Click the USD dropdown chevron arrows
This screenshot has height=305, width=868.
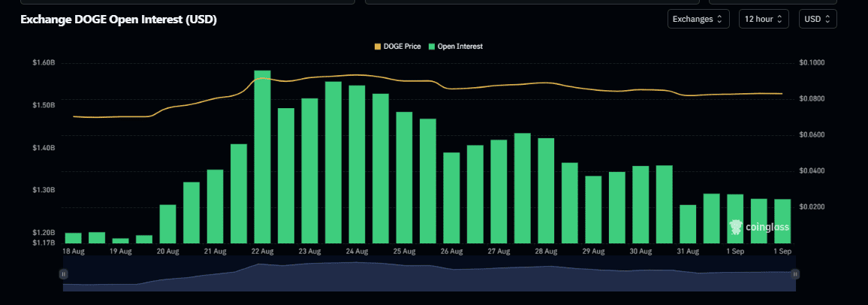click(x=827, y=19)
